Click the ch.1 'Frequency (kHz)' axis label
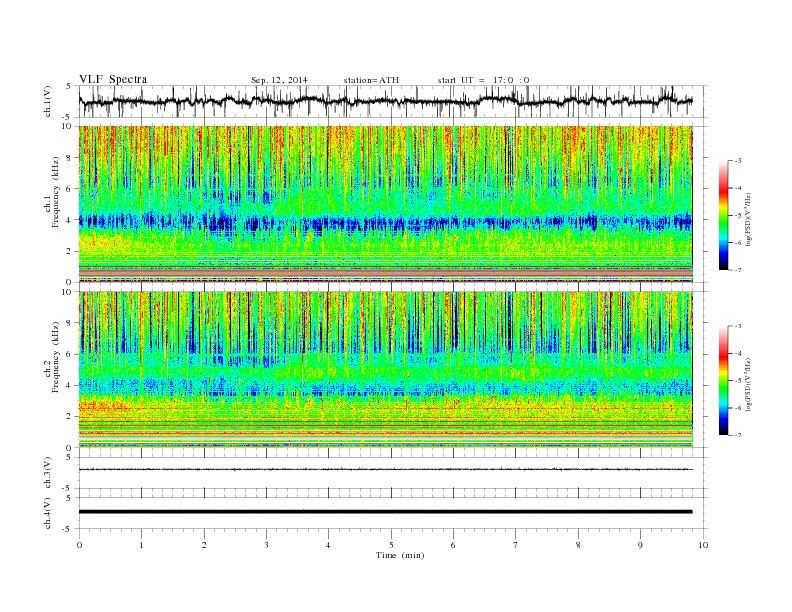Image resolution: width=792 pixels, height=612 pixels. point(56,192)
